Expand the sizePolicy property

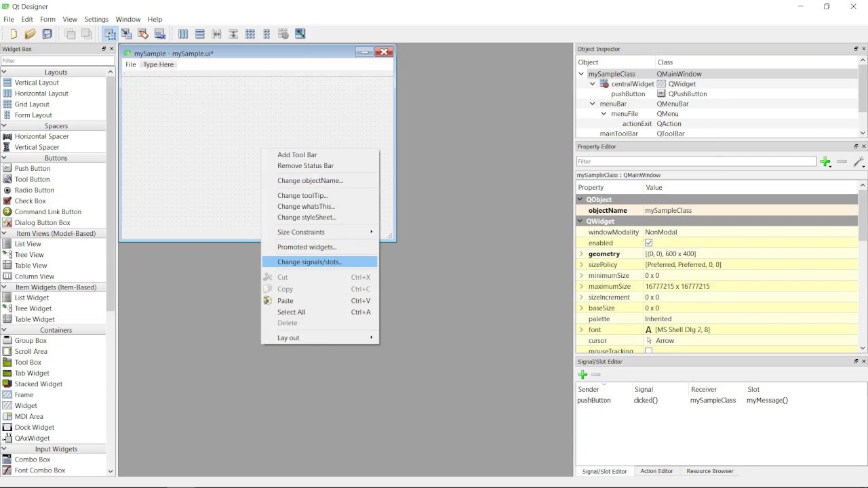581,264
